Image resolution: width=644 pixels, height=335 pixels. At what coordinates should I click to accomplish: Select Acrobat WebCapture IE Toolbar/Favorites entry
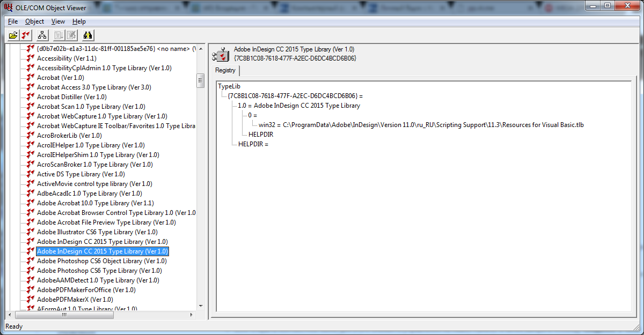coord(116,126)
